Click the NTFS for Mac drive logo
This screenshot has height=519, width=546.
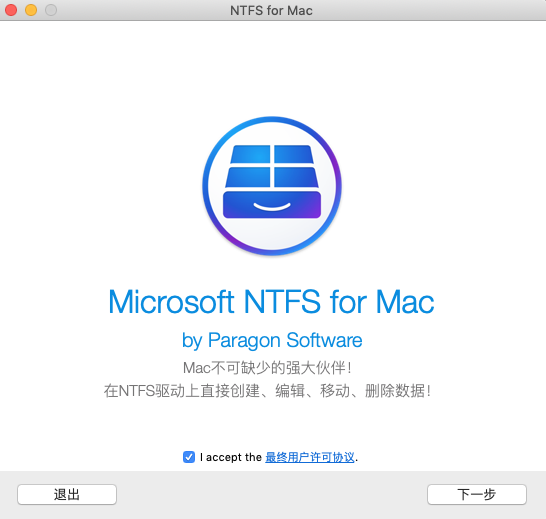pos(272,186)
